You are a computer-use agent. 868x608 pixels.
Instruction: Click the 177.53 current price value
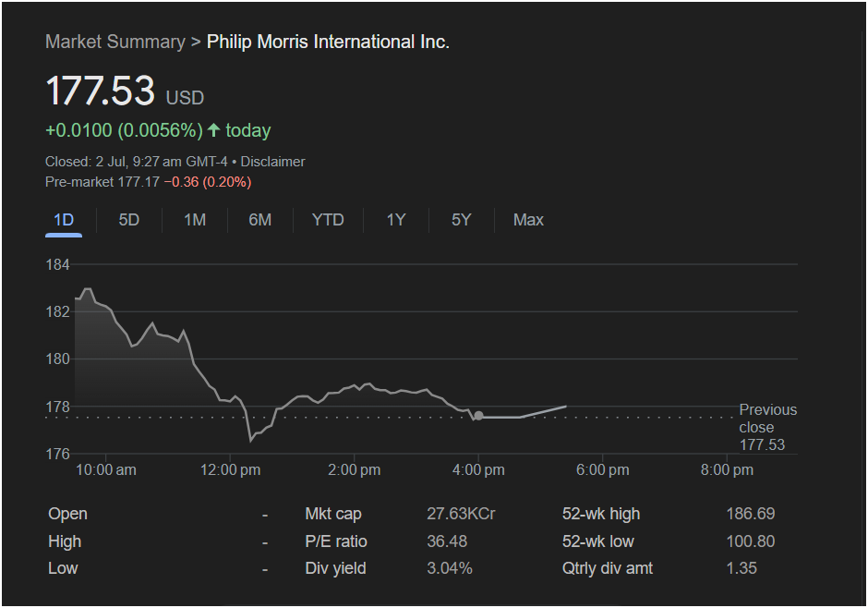101,91
